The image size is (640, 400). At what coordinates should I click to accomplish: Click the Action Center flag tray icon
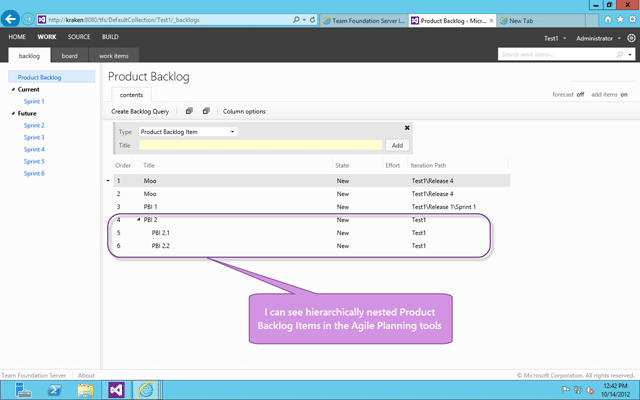tap(566, 390)
